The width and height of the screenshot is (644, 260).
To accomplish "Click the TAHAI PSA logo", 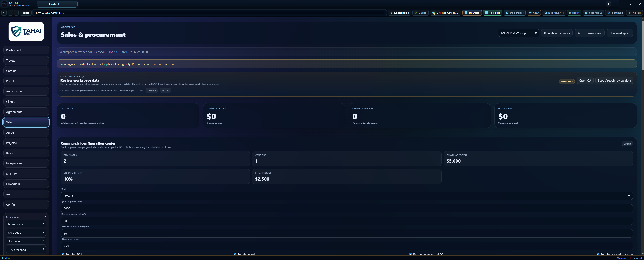I will (x=26, y=31).
